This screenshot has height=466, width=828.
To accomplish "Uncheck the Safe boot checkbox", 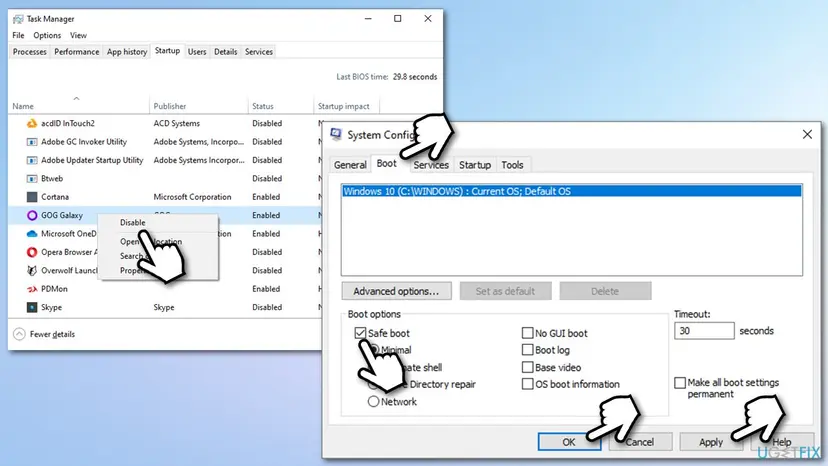I will point(360,333).
